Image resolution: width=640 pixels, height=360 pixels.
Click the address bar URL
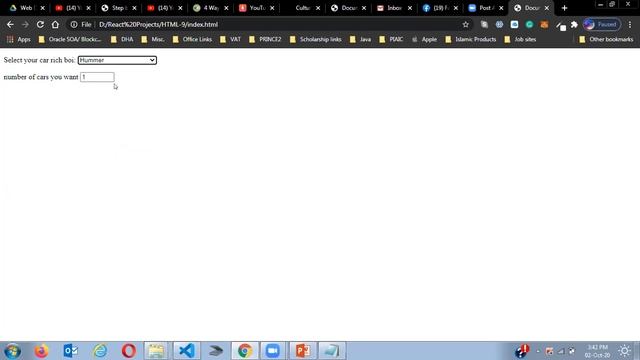pyautogui.click(x=158, y=24)
